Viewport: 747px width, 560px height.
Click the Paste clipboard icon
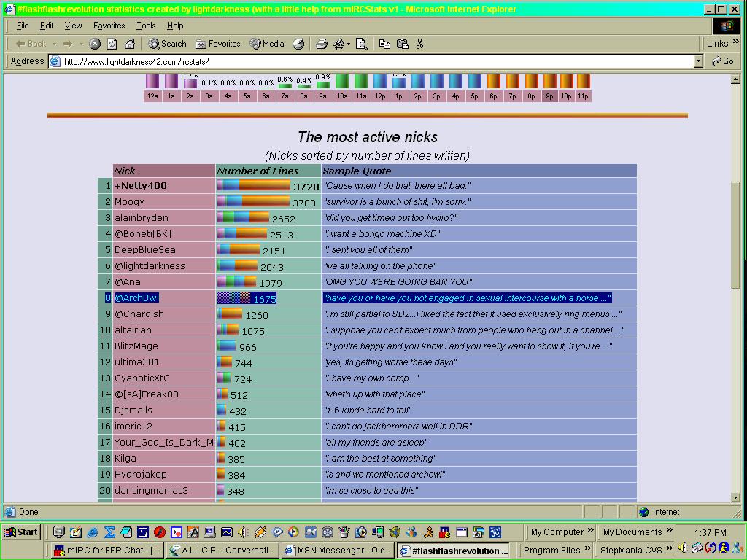coord(403,44)
